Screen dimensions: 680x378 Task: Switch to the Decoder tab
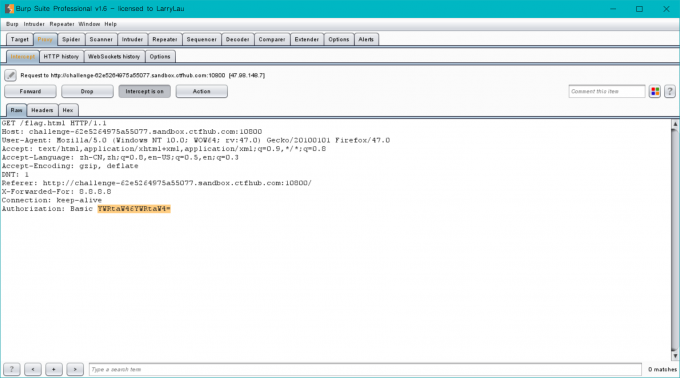point(238,39)
